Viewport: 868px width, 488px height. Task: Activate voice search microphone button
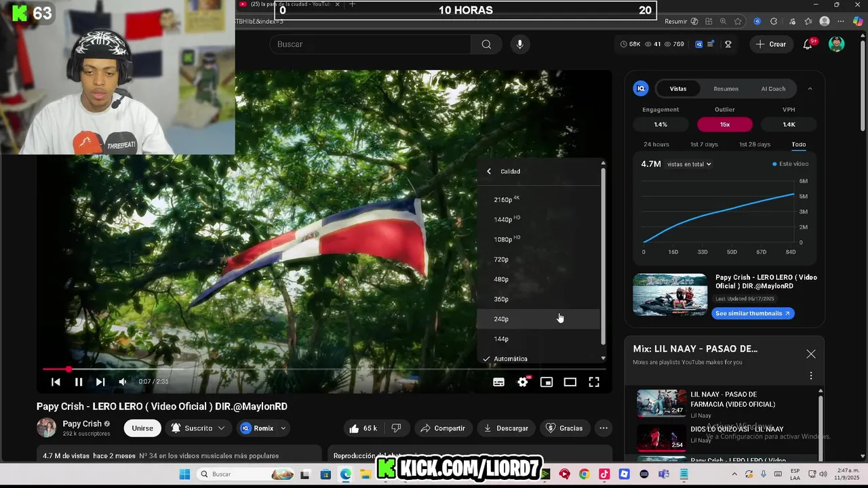(519, 44)
